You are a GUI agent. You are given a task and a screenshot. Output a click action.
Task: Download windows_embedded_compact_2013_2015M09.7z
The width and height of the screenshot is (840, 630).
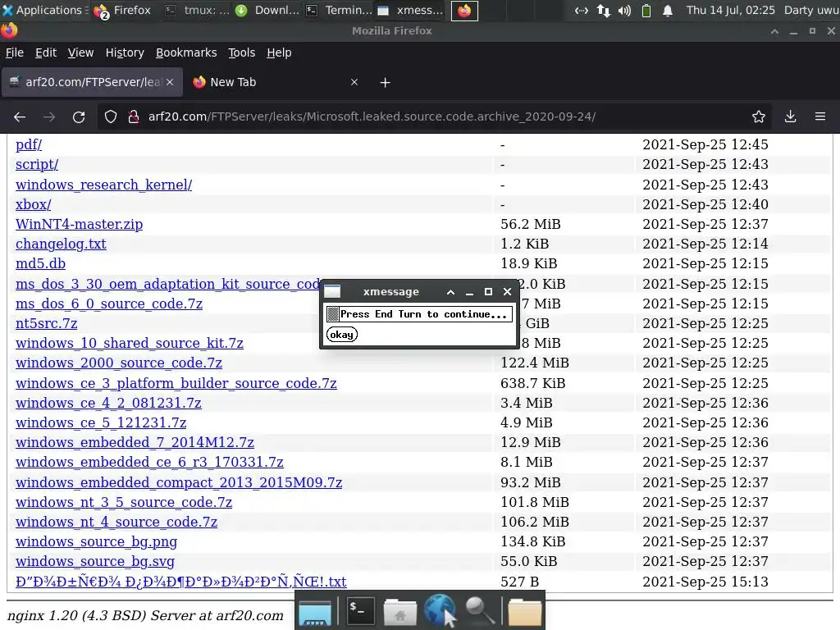(179, 482)
